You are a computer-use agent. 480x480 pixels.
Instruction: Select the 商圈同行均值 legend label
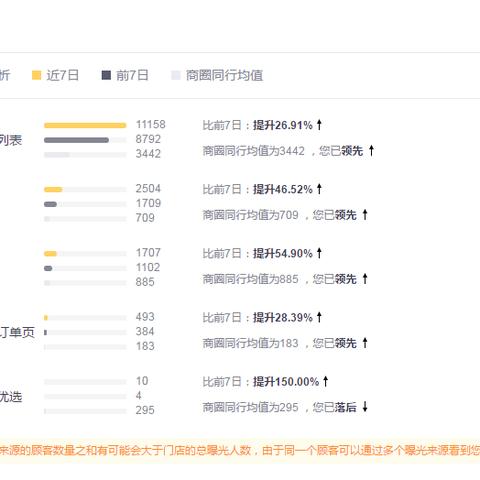[224, 75]
